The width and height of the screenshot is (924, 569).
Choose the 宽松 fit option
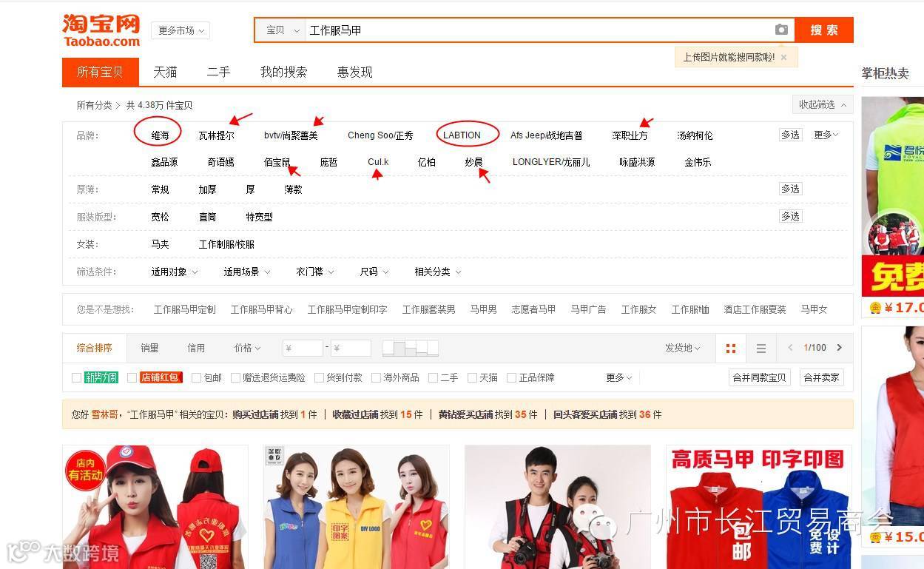click(x=161, y=217)
